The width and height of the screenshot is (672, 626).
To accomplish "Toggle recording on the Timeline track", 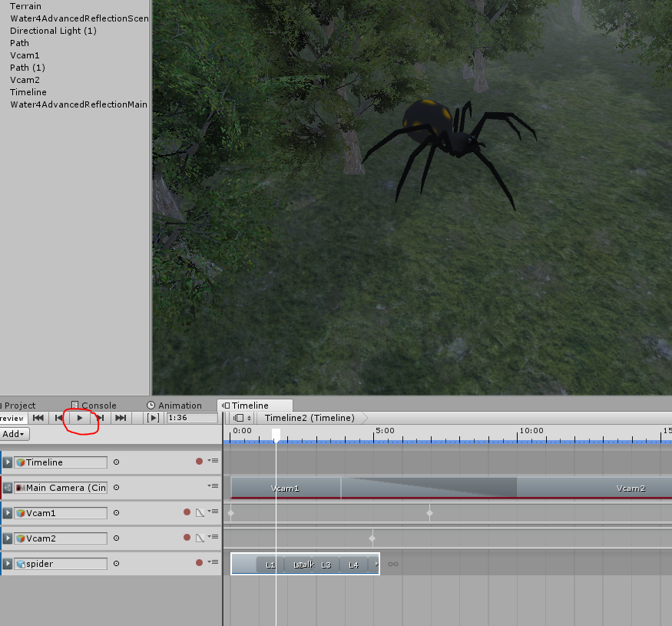I will tap(199, 462).
